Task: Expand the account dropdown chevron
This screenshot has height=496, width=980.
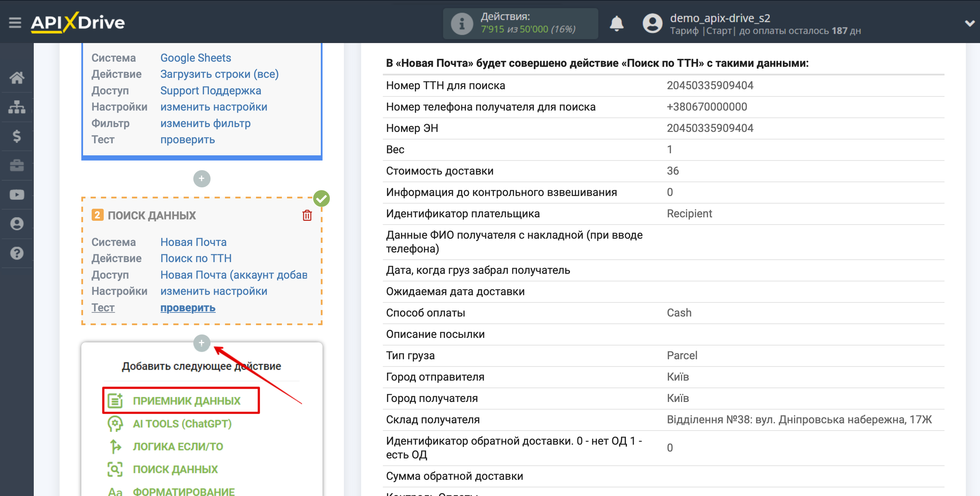Action: [x=970, y=23]
